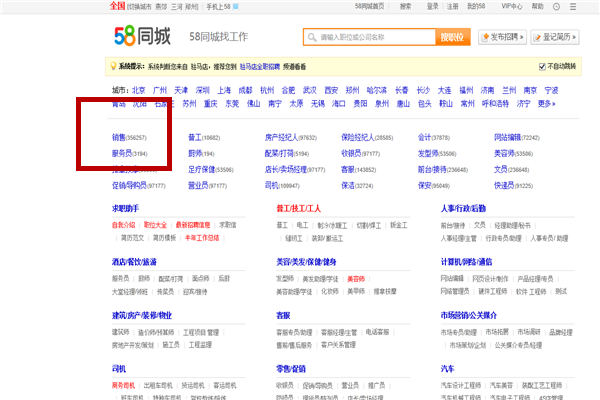
Task: Open 房产经纪人 job category
Action: point(291,137)
